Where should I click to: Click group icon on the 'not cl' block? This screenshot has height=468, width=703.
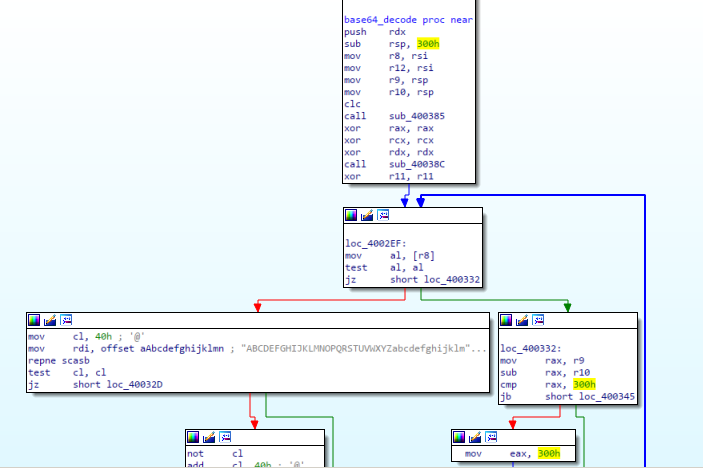pyautogui.click(x=225, y=437)
